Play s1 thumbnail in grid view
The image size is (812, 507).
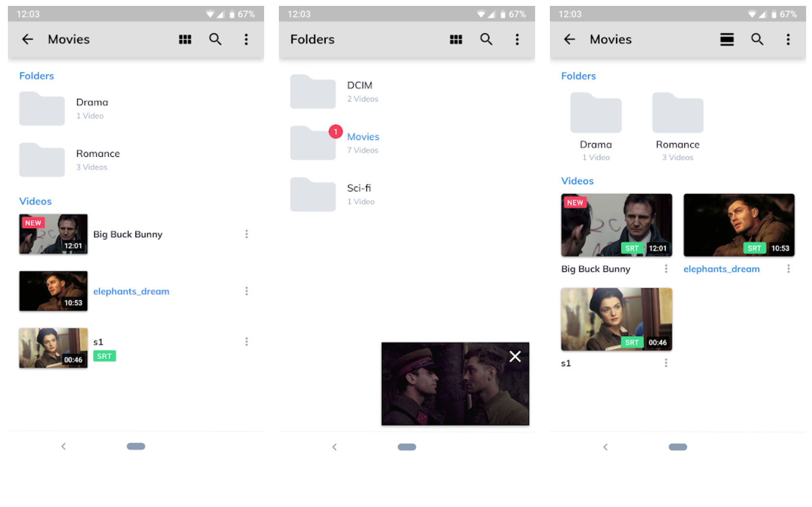[617, 319]
